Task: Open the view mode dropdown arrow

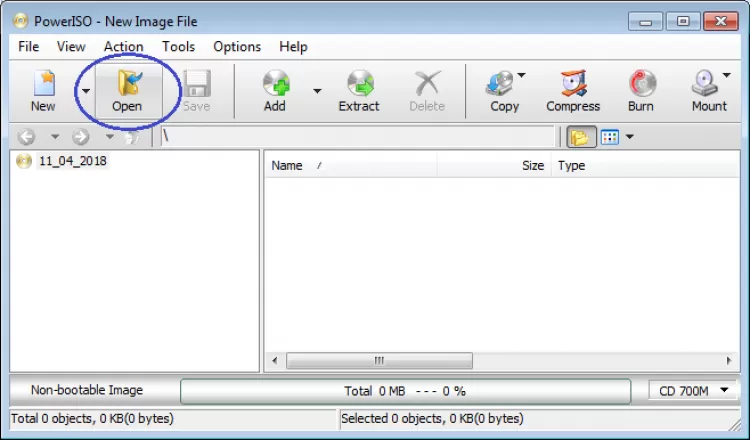Action: 629,137
